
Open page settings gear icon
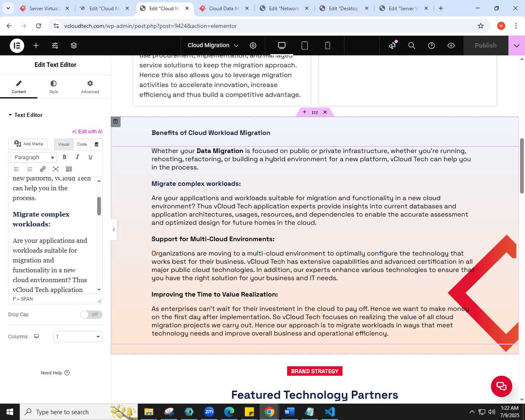253,46
